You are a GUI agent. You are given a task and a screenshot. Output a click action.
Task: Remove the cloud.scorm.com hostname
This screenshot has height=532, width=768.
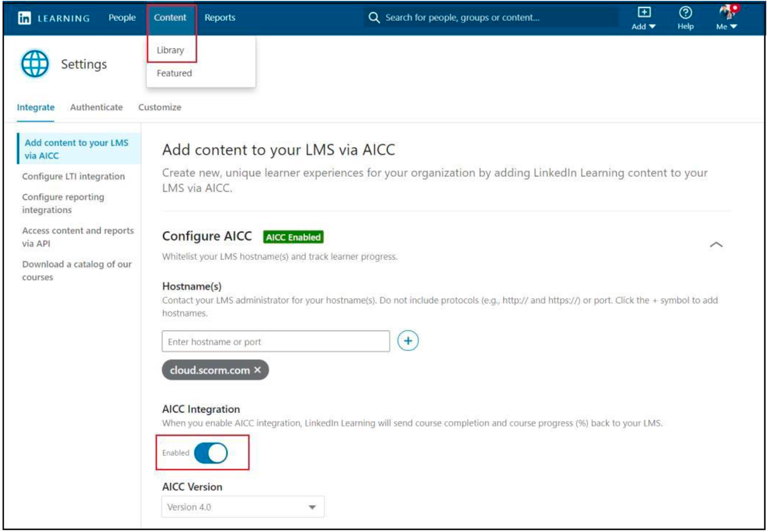point(257,369)
